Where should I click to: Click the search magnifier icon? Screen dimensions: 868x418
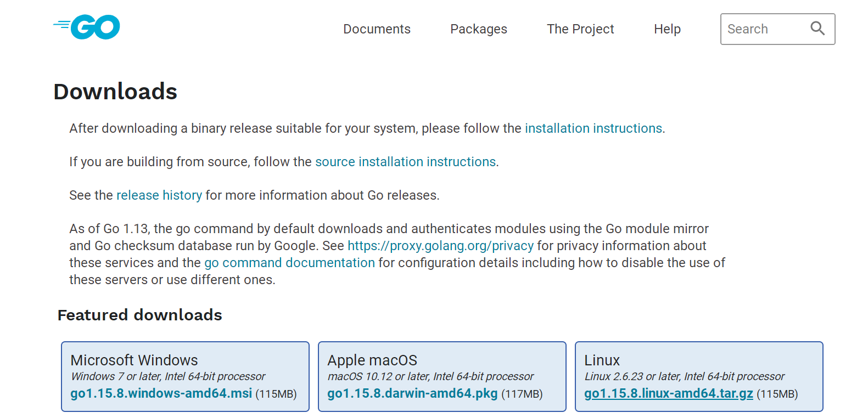click(x=817, y=29)
